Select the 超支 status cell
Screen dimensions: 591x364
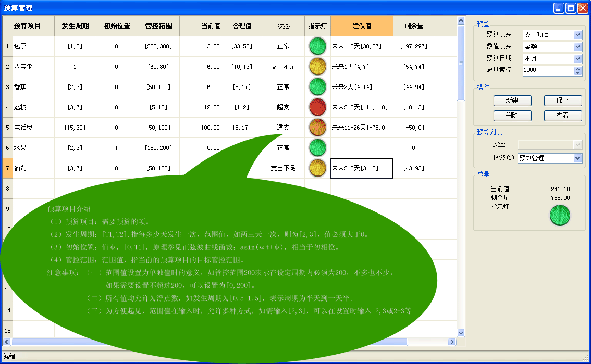(284, 107)
